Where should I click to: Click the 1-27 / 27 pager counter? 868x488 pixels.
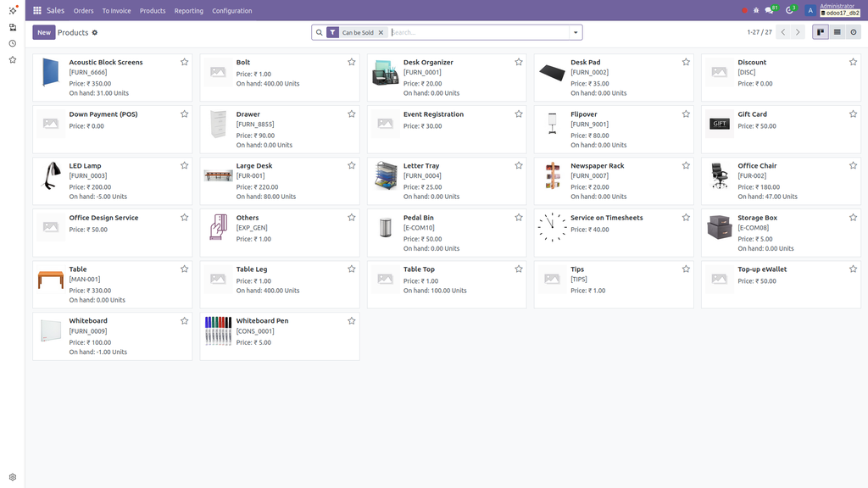coord(759,32)
